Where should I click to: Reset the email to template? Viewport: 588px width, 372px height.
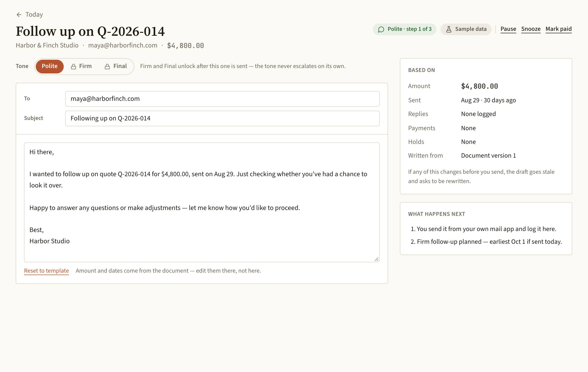tap(46, 271)
